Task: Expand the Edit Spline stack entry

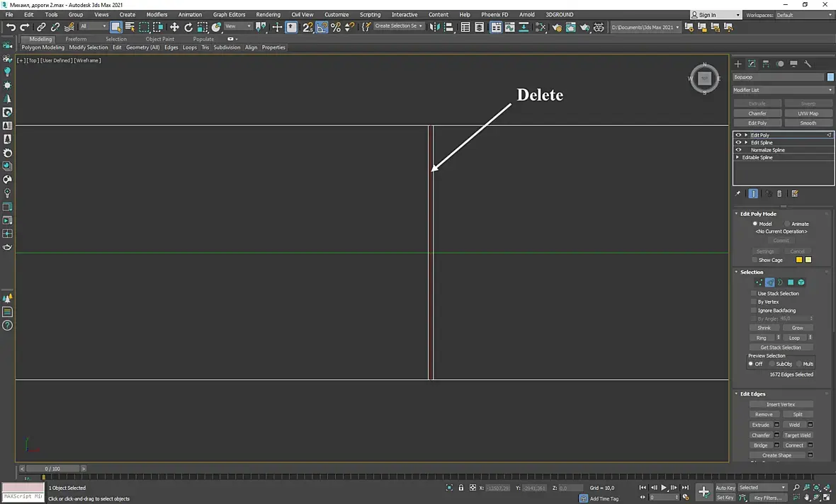Action: point(746,143)
